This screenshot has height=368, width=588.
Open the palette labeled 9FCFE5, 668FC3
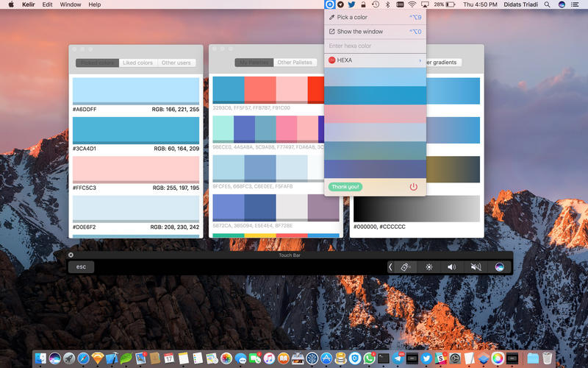(x=268, y=169)
